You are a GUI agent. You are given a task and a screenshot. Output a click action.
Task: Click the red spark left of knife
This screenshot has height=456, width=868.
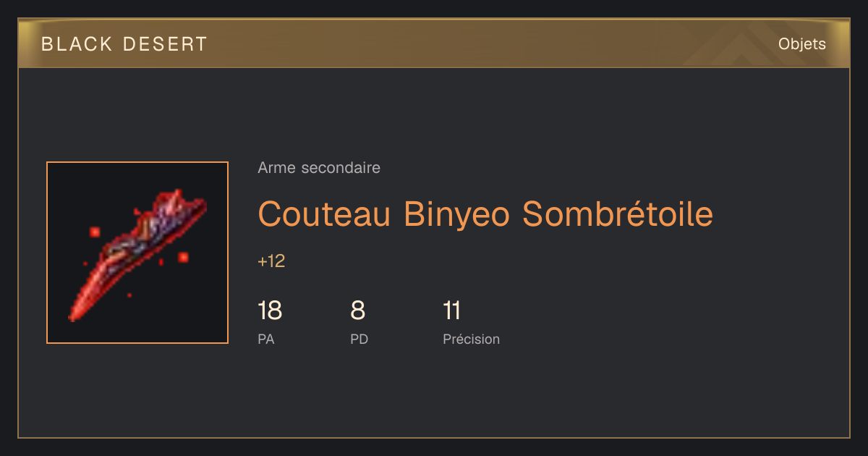(94, 232)
